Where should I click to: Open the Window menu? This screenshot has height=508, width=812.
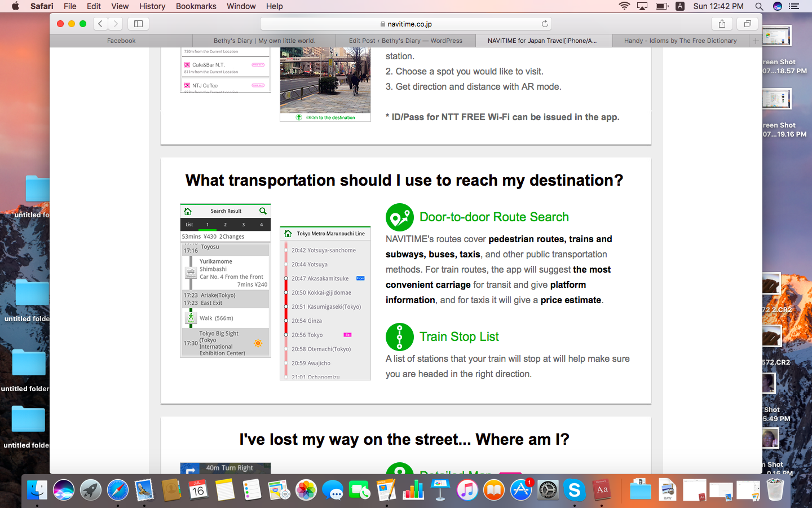[241, 6]
